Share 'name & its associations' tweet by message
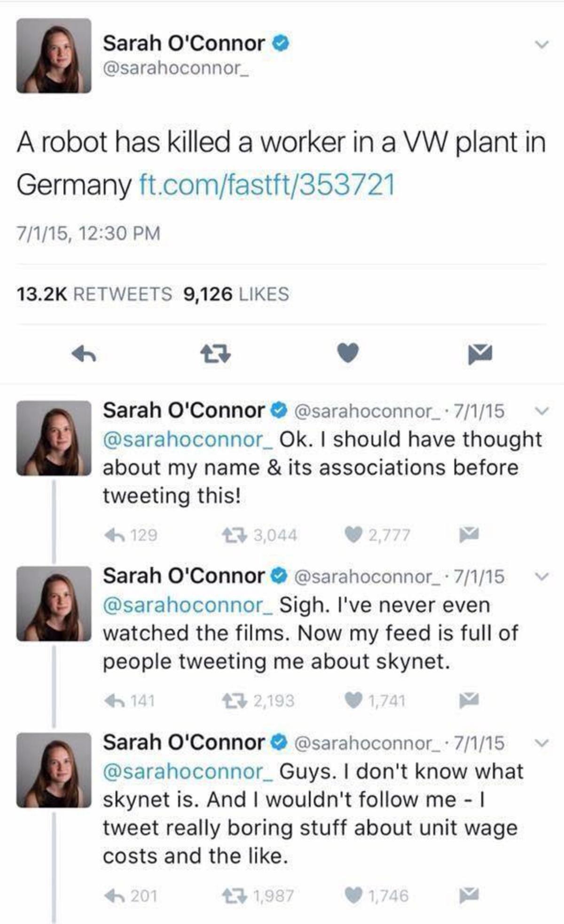Image resolution: width=564 pixels, height=924 pixels. (469, 535)
